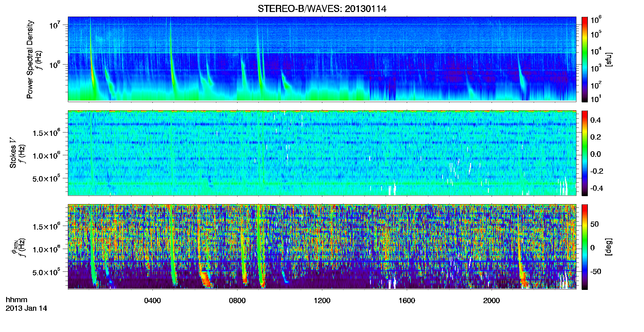
Task: Click the 0400 time tick label
Action: click(152, 301)
